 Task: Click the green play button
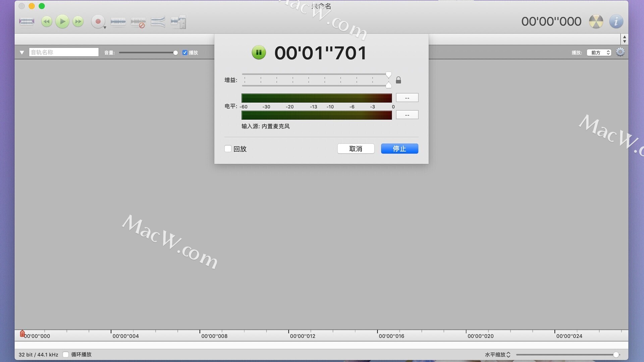pos(62,21)
